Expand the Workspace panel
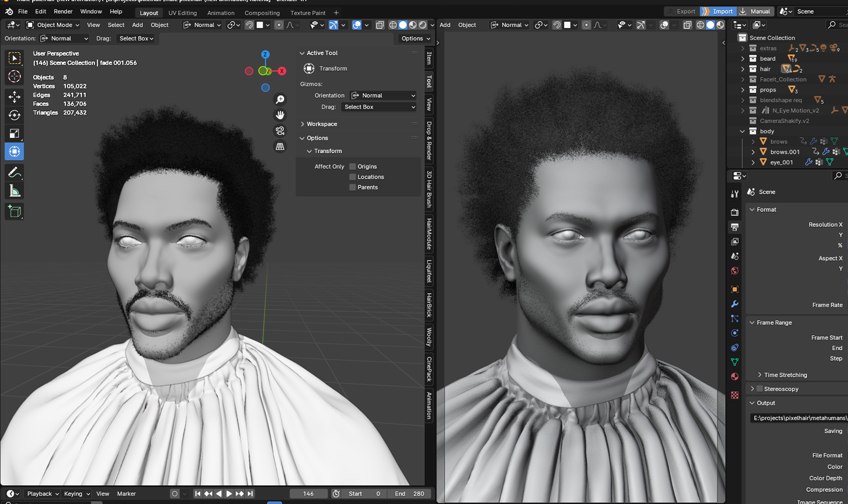The image size is (848, 504). [302, 124]
